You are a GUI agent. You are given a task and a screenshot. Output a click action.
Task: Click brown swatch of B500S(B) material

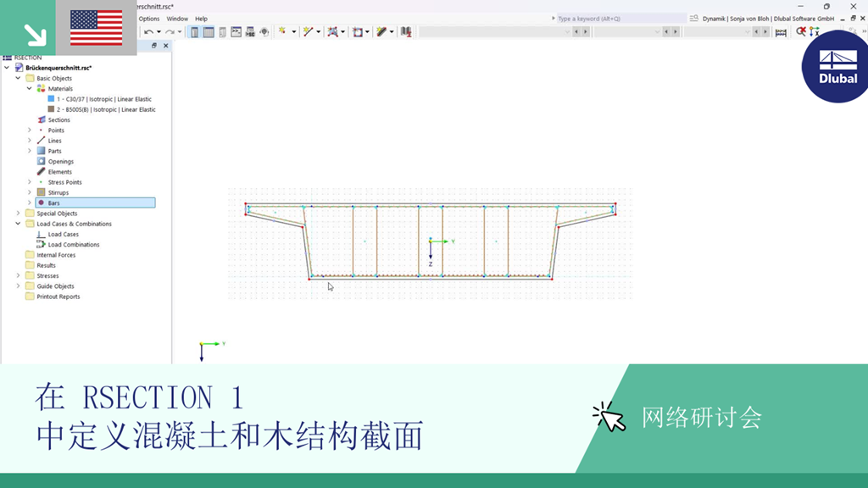coord(51,109)
